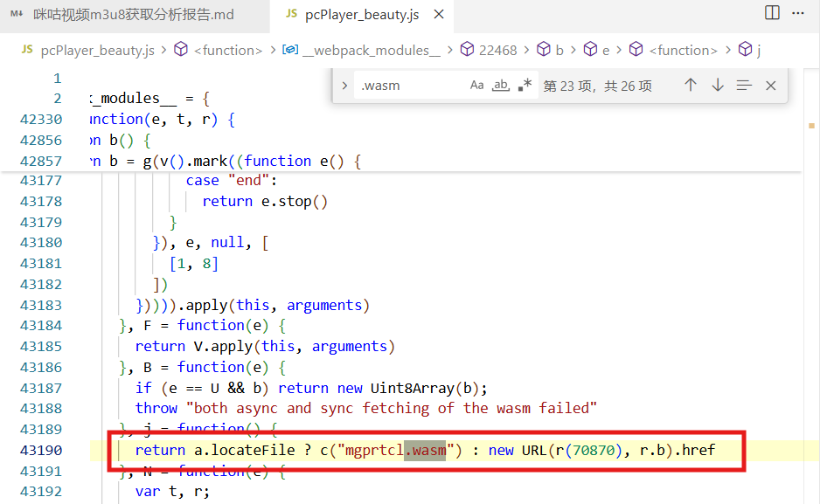
Task: Click the JS file icon in breadcrumbs
Action: pyautogui.click(x=27, y=50)
